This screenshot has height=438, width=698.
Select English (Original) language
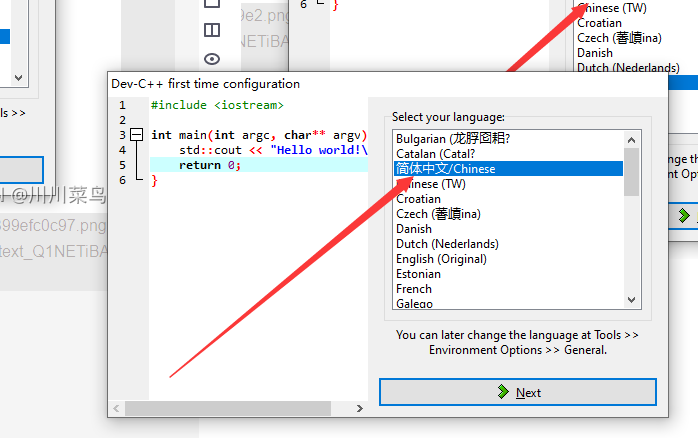click(x=441, y=259)
